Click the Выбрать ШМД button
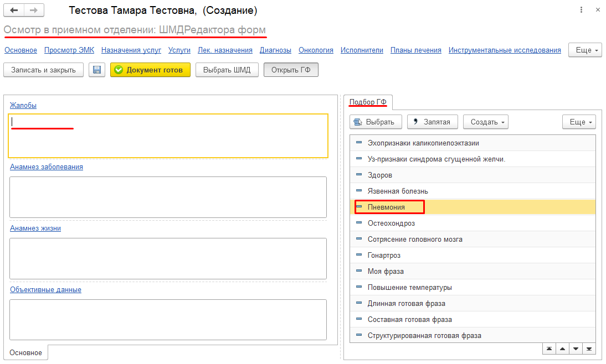 coord(227,70)
